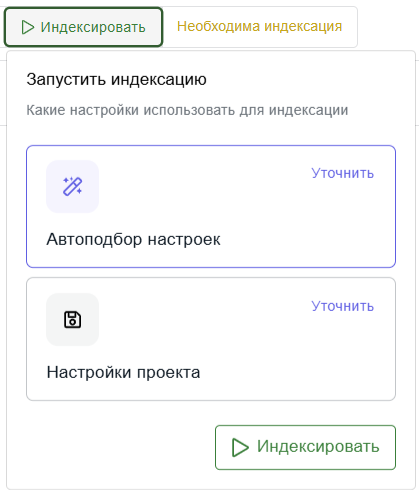
Task: Click the magic wand auto-select icon
Action: click(73, 186)
